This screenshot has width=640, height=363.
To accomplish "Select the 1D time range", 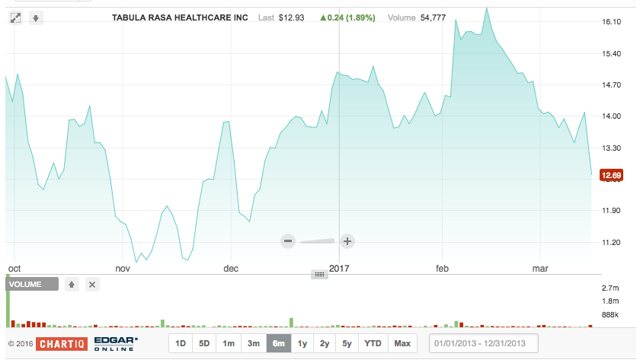I will pyautogui.click(x=180, y=343).
